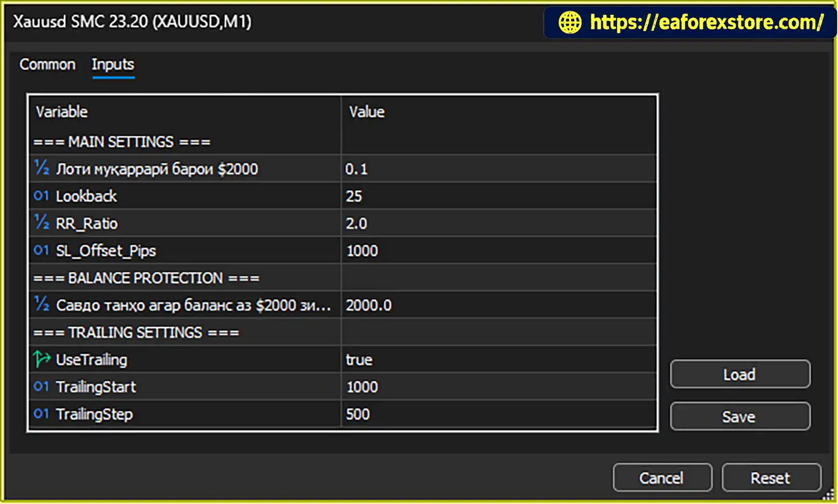Save the current input settings
The image size is (838, 504).
coord(740,416)
